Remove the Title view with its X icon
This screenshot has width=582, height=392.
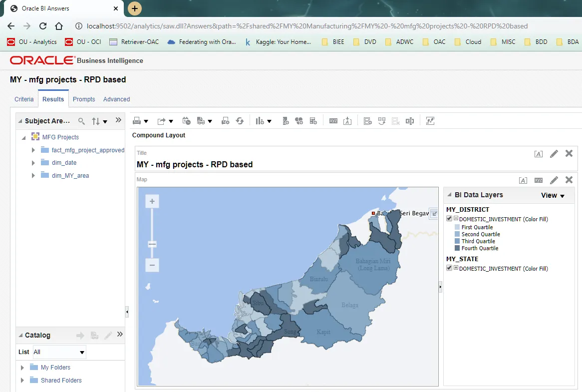(569, 153)
